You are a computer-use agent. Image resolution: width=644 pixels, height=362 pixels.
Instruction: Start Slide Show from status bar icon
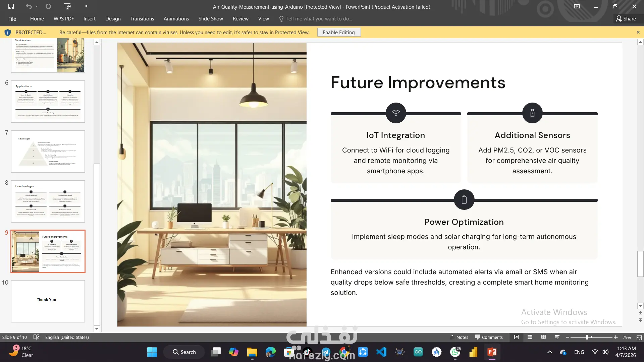(557, 337)
